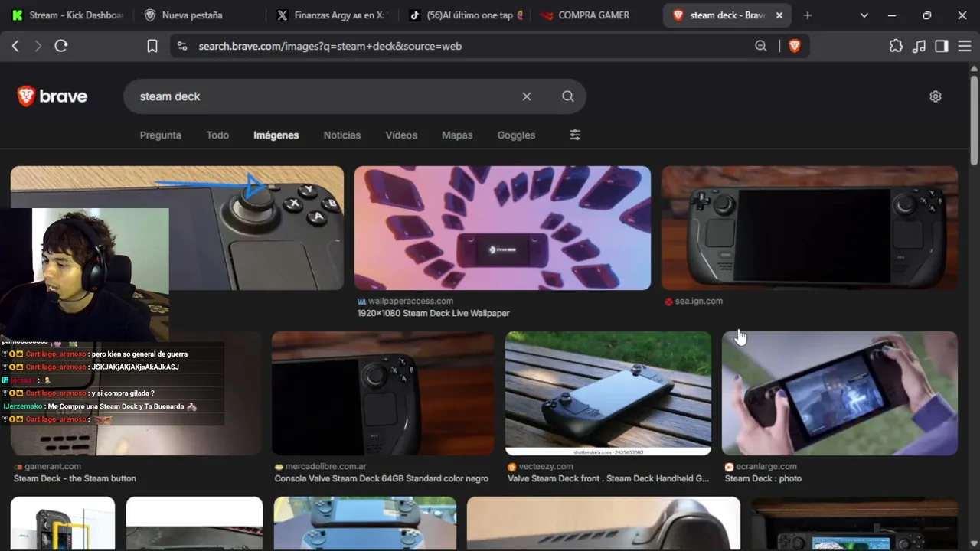Viewport: 980px width, 551px height.
Task: Open 'Steam Deck - the Steam button' title
Action: point(75,478)
